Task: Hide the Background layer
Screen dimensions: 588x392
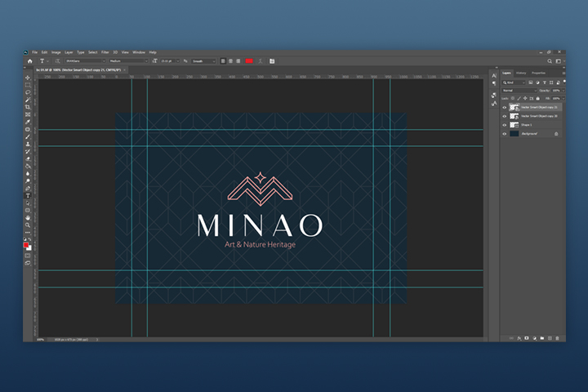Action: pos(505,134)
